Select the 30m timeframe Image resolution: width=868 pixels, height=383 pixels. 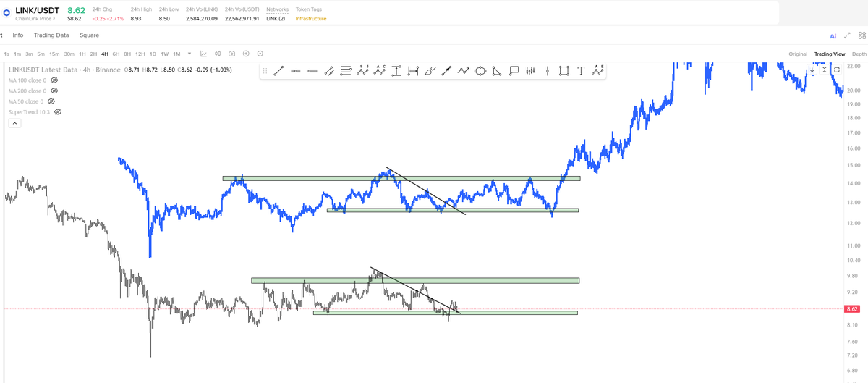pyautogui.click(x=69, y=54)
